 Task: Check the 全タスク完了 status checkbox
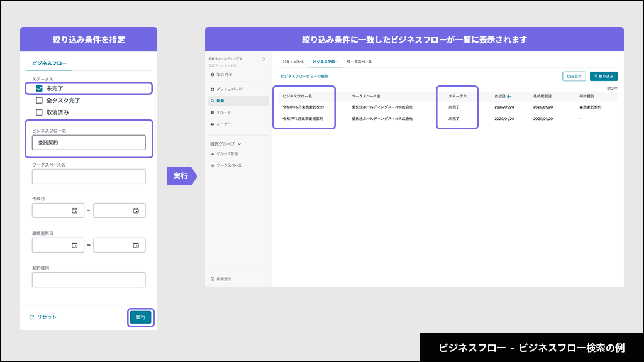pos(39,101)
